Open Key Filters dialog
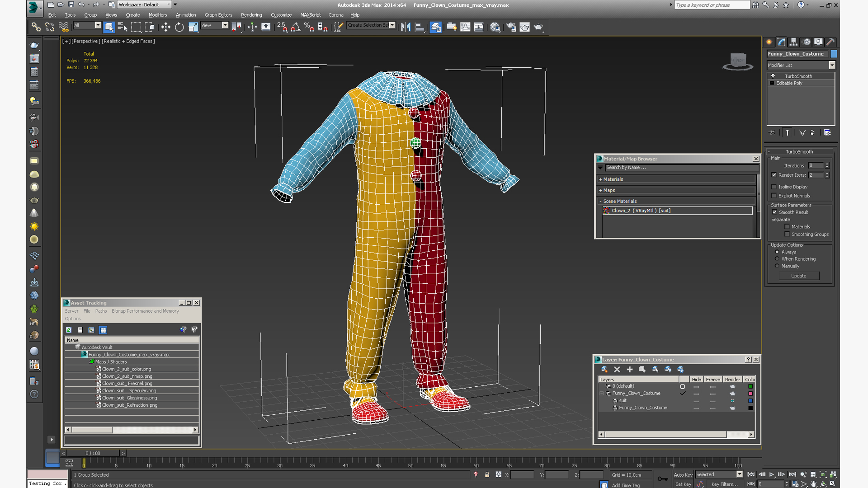 click(x=724, y=484)
